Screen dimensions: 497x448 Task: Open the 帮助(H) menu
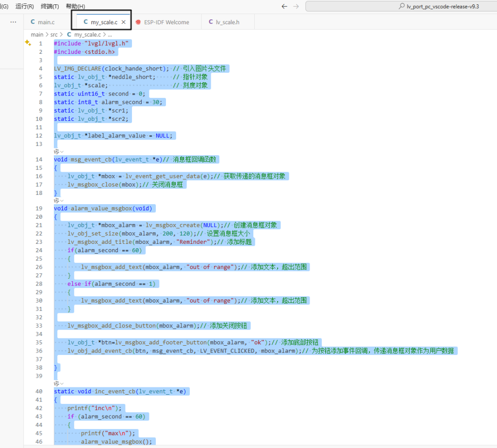tap(75, 6)
